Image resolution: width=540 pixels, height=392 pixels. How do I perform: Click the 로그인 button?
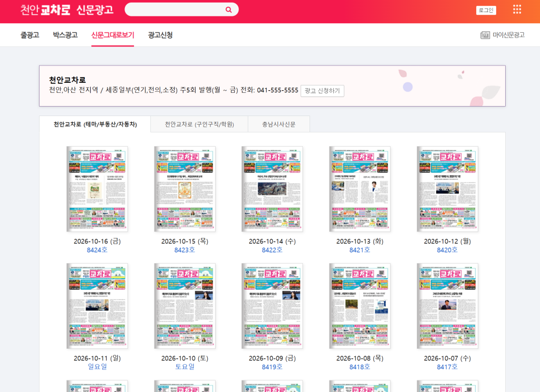(x=486, y=11)
